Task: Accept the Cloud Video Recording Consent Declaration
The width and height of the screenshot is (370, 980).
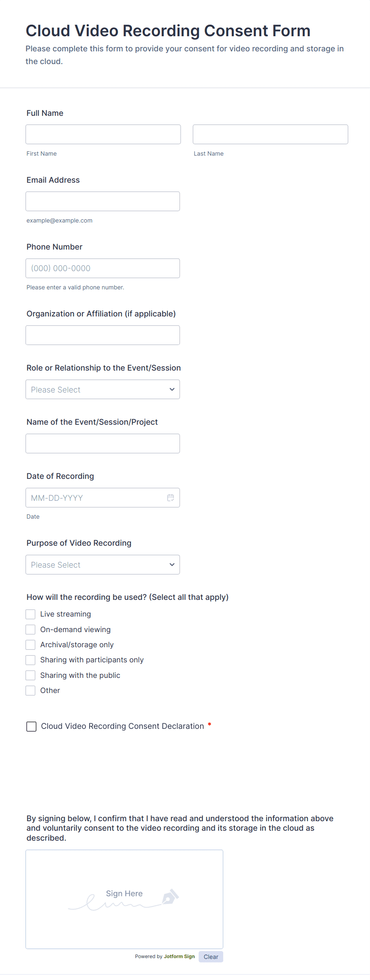Action: (31, 726)
